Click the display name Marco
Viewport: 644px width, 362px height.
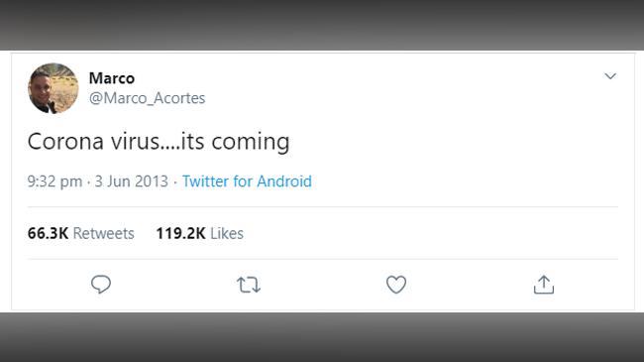click(x=112, y=78)
